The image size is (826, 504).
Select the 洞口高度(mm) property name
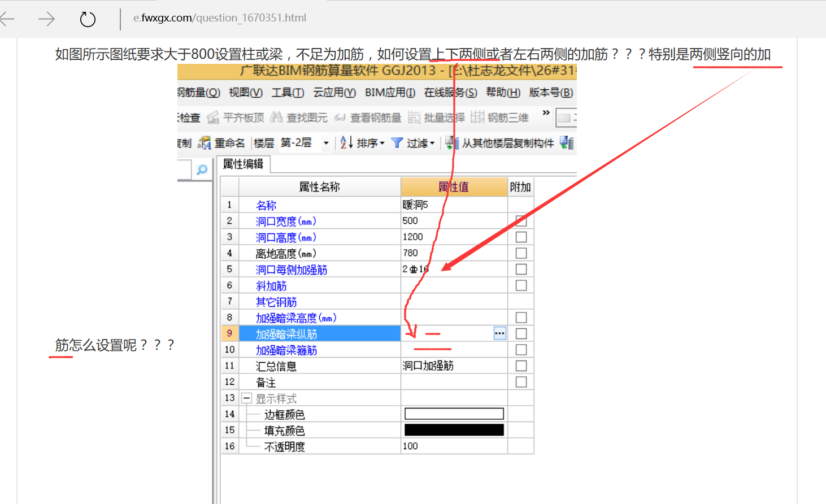(286, 237)
